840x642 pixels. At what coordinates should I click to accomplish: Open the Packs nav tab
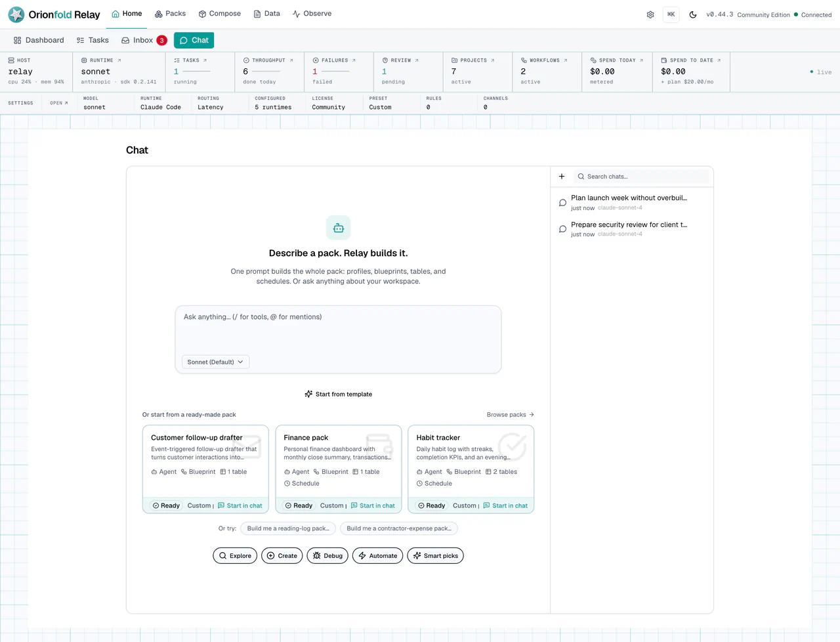click(170, 14)
